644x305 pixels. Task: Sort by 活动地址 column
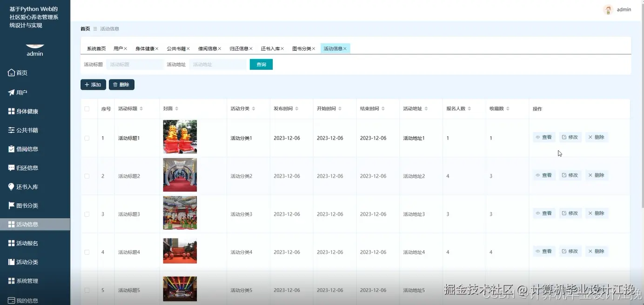426,109
